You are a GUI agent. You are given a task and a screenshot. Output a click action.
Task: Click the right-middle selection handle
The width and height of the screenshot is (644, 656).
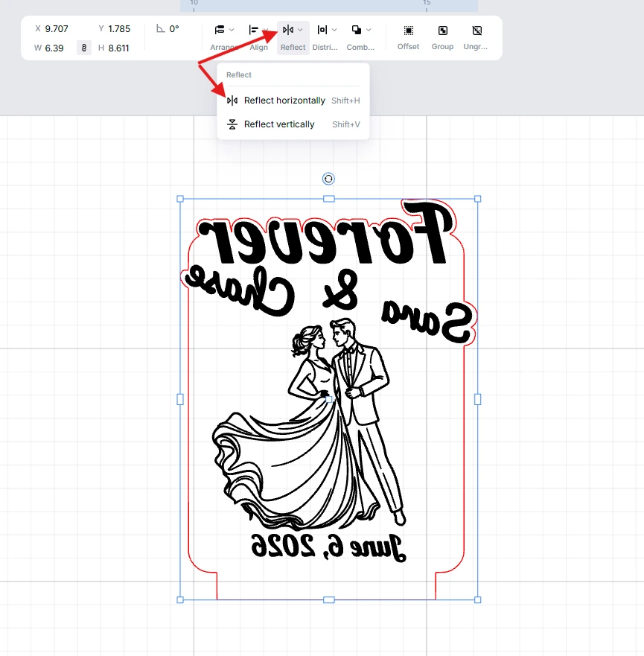(477, 400)
